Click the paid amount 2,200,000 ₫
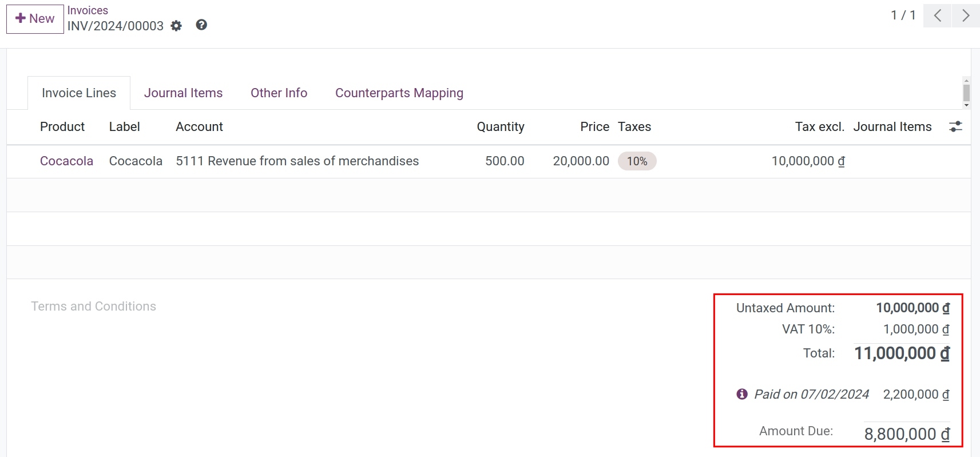This screenshot has height=457, width=980. 916,395
